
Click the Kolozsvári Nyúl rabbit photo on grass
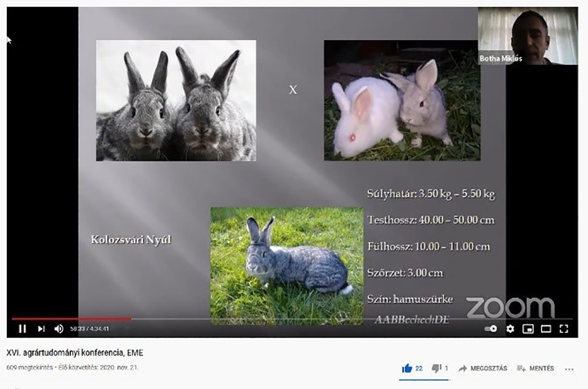(x=286, y=264)
